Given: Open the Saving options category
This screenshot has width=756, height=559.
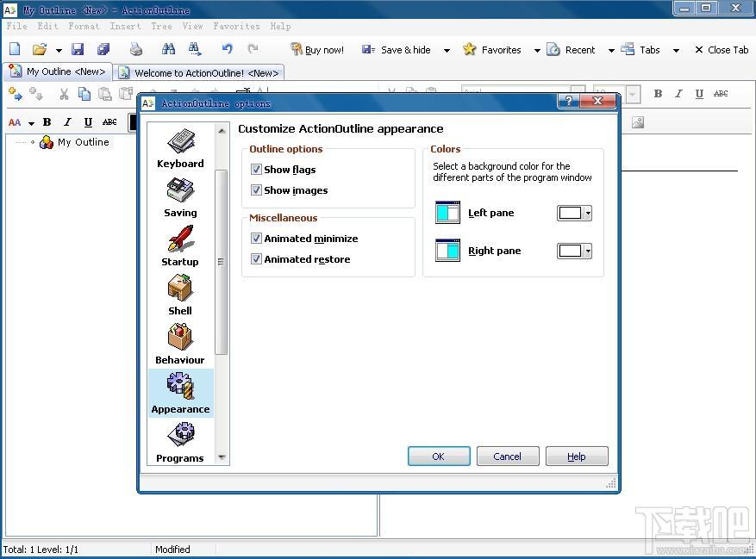Looking at the screenshot, I should 180,197.
